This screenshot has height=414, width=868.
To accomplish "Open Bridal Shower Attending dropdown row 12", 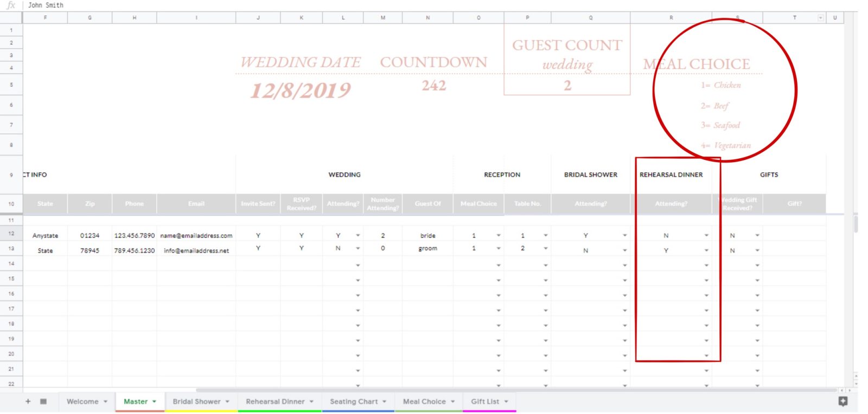I will [624, 235].
